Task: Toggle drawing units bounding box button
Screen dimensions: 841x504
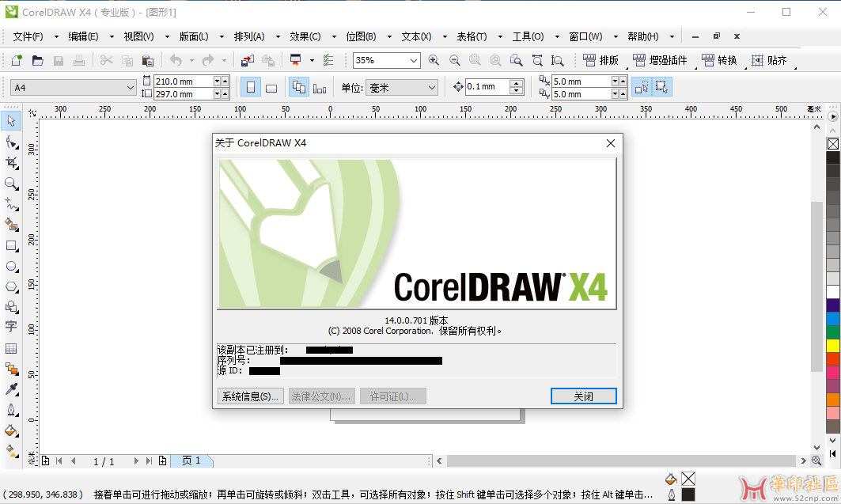Action: 662,87
